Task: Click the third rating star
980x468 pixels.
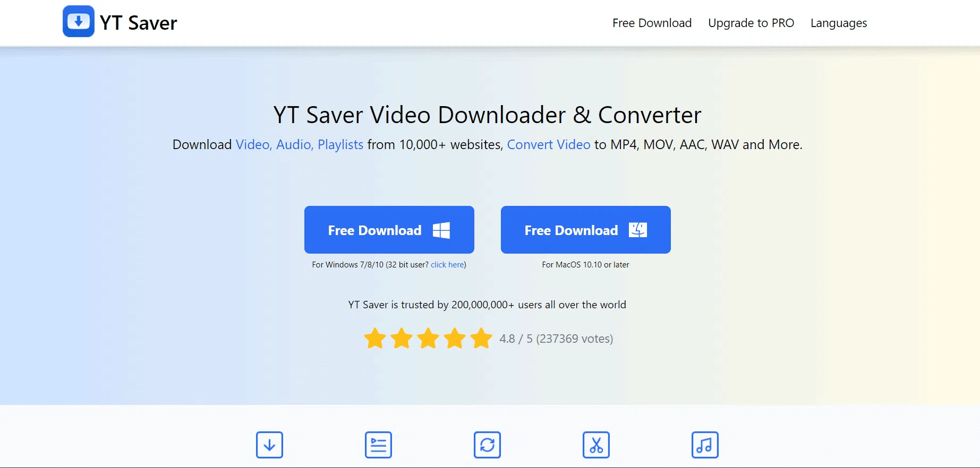Action: click(428, 338)
